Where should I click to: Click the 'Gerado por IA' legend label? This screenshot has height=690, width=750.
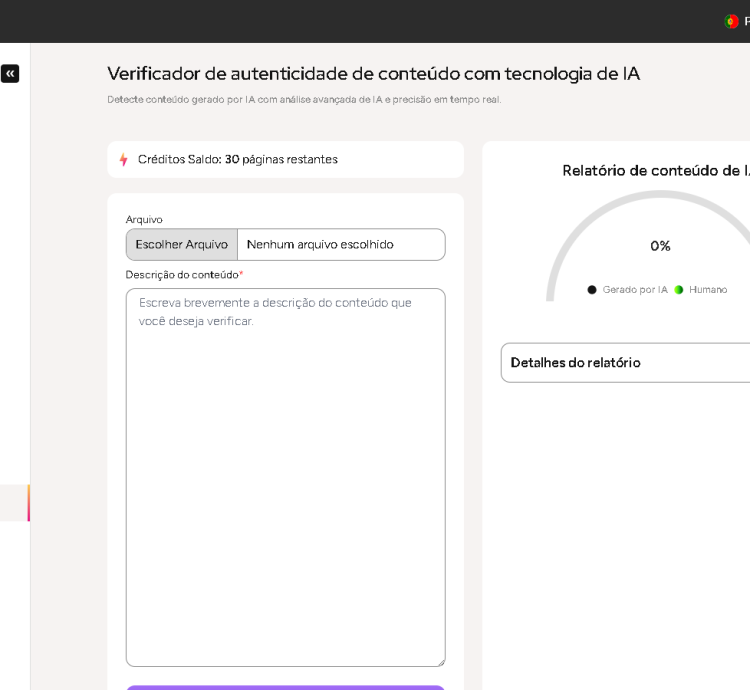(635, 290)
